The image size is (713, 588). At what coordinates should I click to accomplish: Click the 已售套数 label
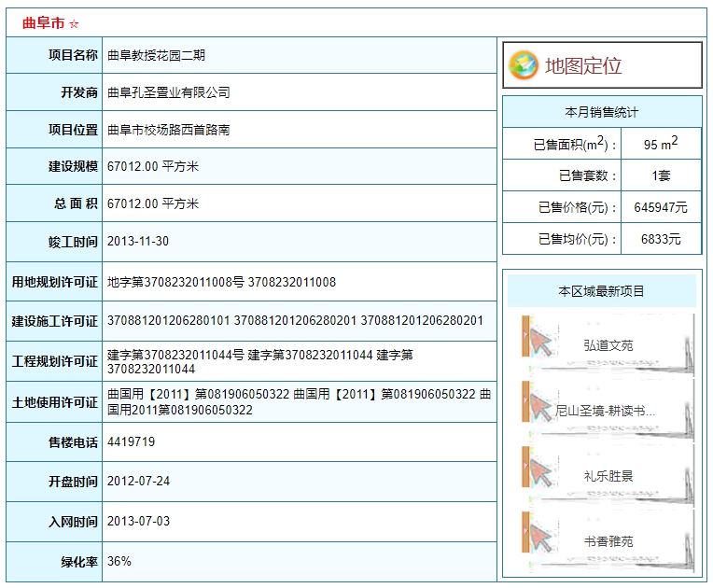[587, 175]
